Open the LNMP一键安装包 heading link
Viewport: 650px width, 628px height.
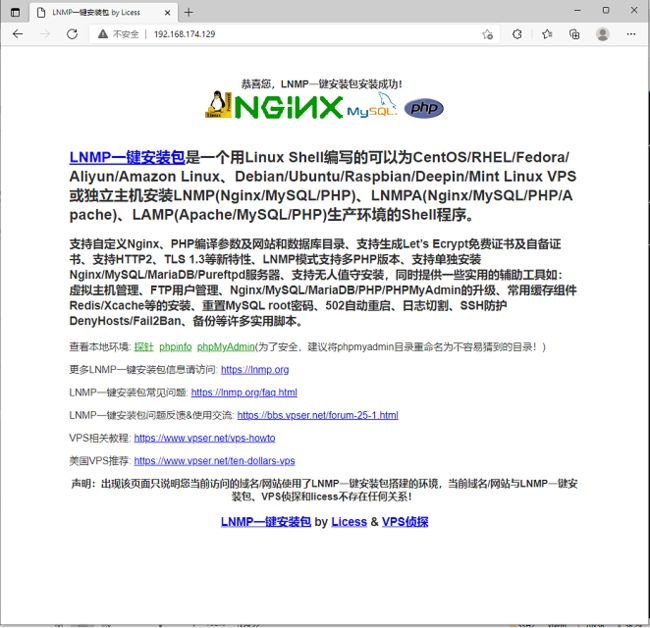pyautogui.click(x=127, y=158)
